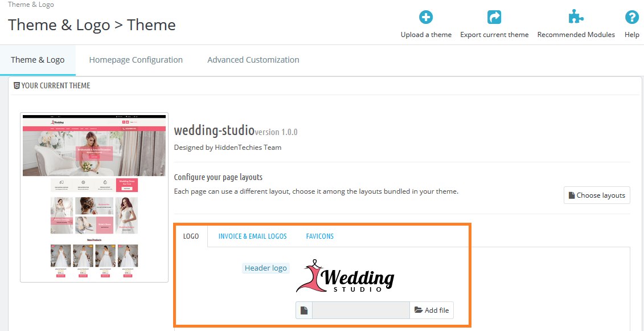Viewport: 644px width, 331px height.
Task: Open the FAVICONS tab
Action: 319,236
